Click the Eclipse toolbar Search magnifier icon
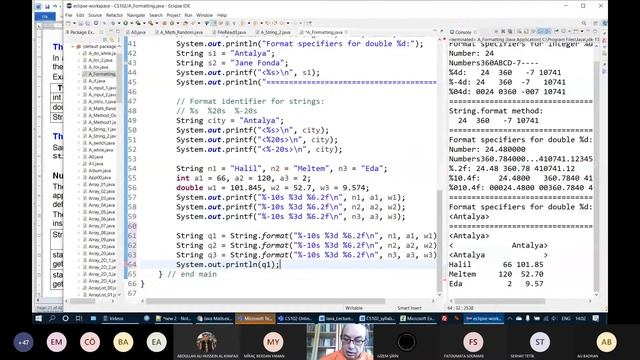The height and width of the screenshot is (360, 640). pos(584,23)
